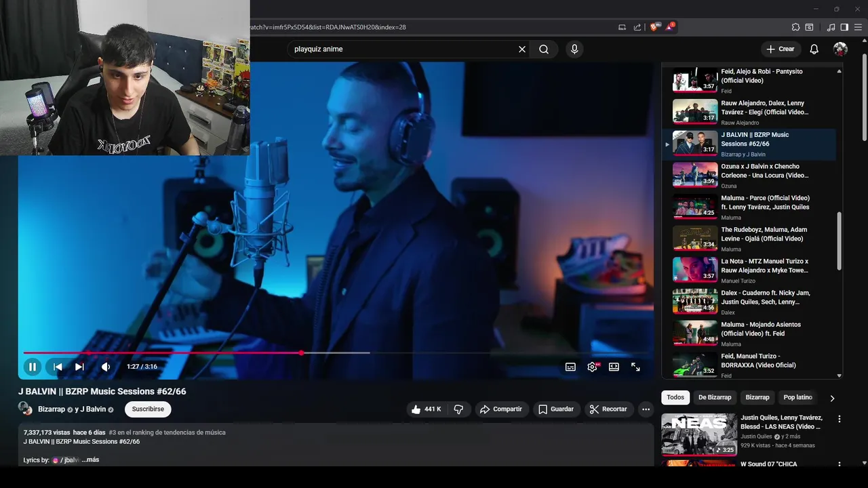Open the notifications bell
This screenshot has height=488, width=868.
pyautogui.click(x=814, y=49)
